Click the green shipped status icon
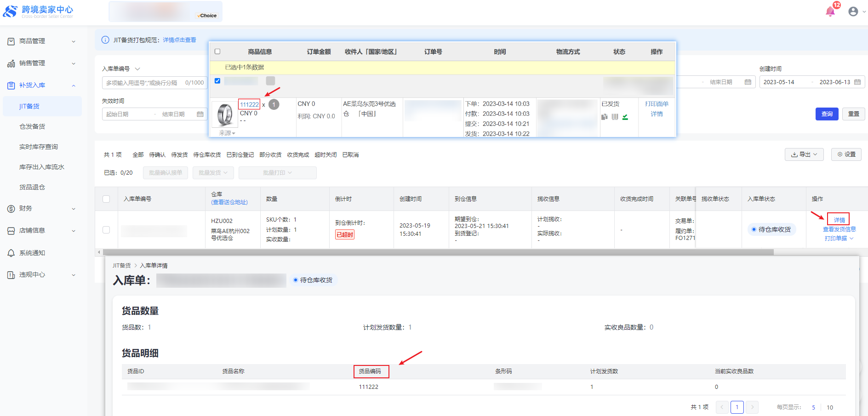Viewport: 868px width, 416px height. tap(625, 117)
